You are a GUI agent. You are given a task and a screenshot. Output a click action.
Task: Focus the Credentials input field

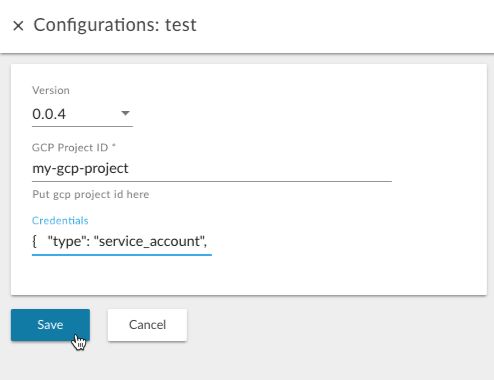(122, 241)
